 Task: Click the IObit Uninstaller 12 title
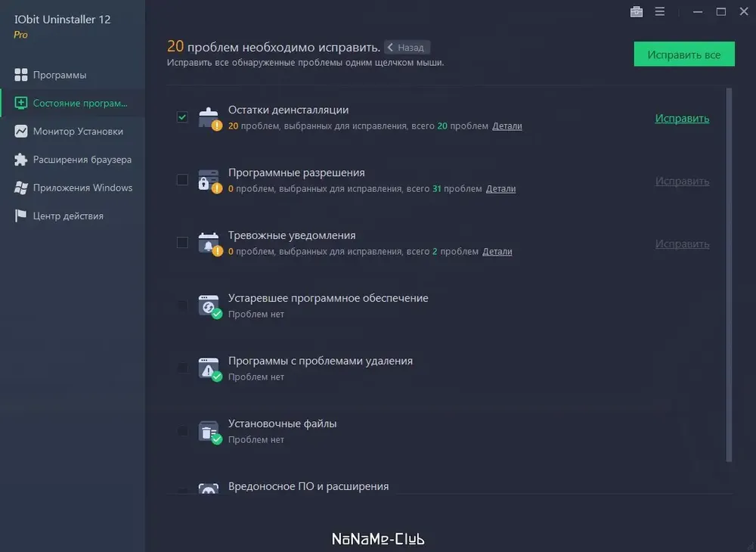point(62,20)
